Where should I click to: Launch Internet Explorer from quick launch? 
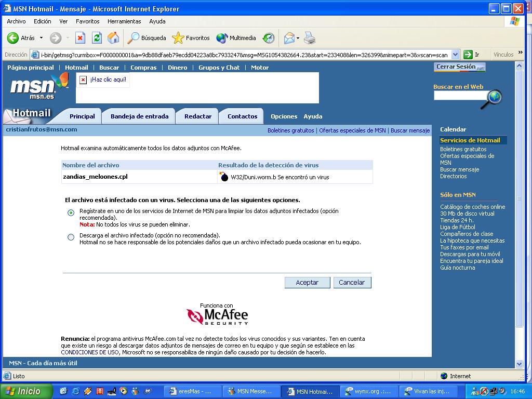75,391
